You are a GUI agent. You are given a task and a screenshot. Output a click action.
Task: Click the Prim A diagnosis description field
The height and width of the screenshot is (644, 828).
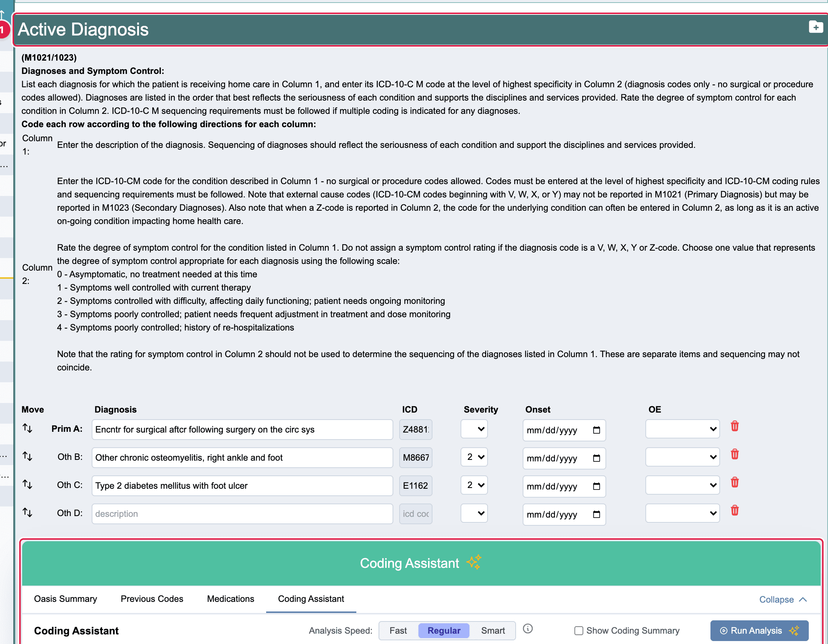coord(242,430)
